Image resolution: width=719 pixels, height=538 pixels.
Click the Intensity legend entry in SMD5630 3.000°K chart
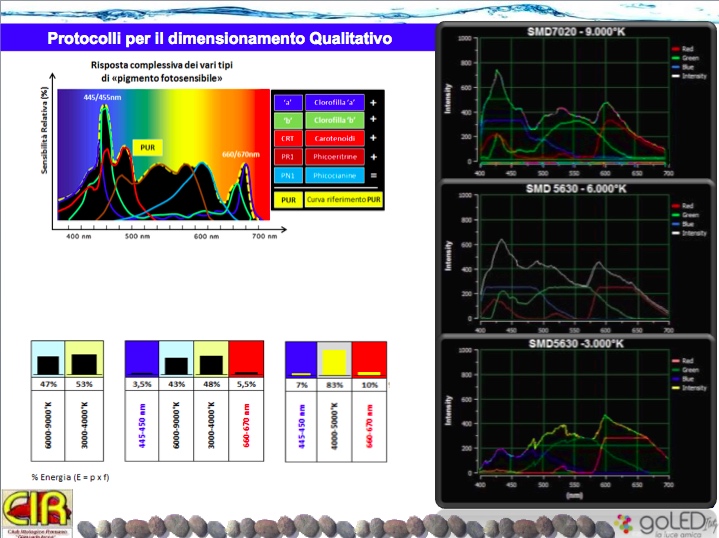pos(689,388)
